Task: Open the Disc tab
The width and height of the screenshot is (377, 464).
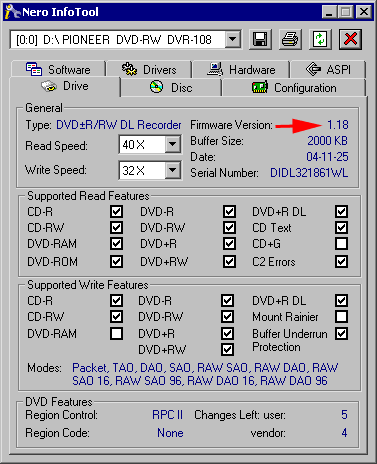Action: [x=171, y=88]
